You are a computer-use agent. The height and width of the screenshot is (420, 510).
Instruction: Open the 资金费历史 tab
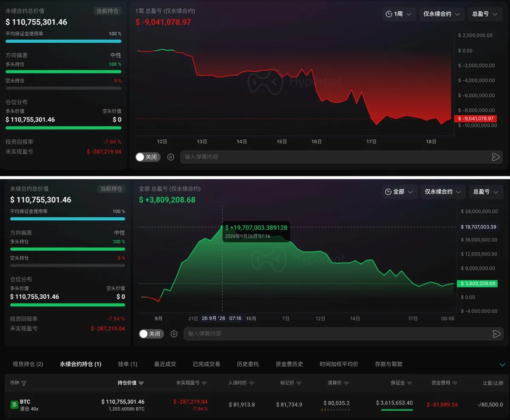289,364
